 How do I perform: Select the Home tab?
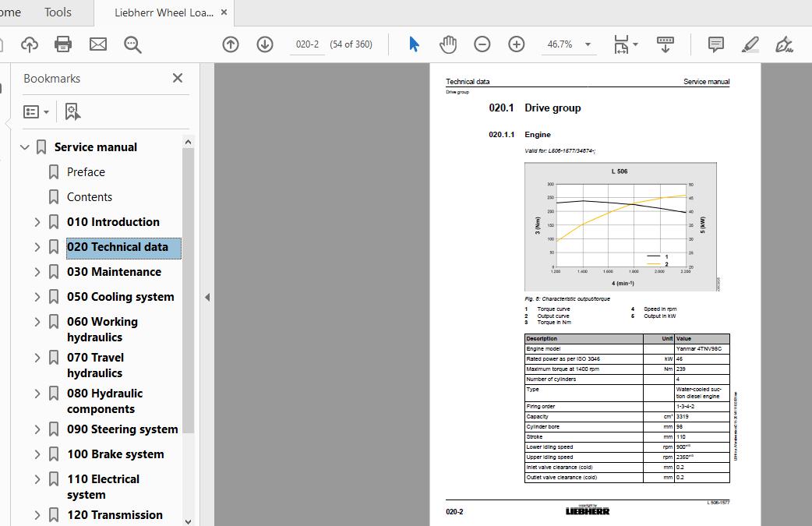[x=11, y=12]
